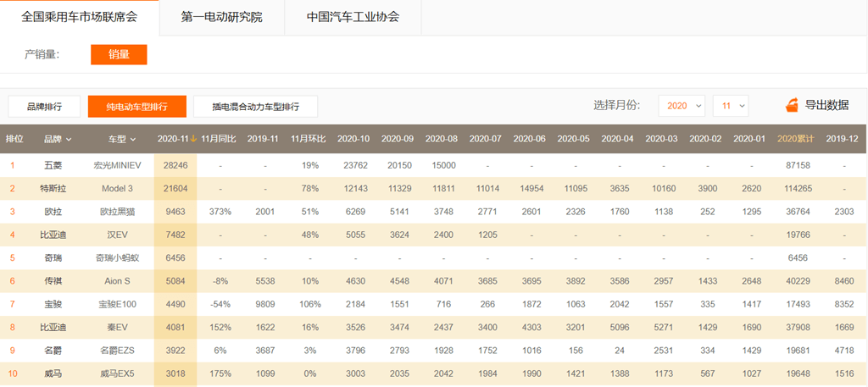The height and width of the screenshot is (387, 868).
Task: Select the 宝骏E100 model cell
Action: tap(117, 305)
